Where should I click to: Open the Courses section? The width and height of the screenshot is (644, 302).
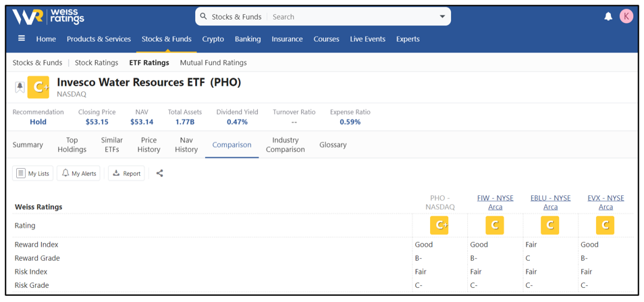coord(327,39)
